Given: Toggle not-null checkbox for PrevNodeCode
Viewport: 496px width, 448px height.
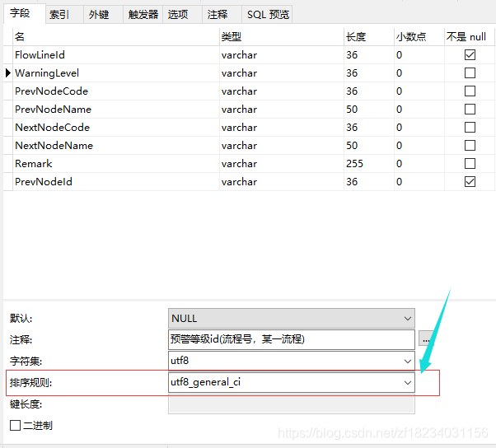Looking at the screenshot, I should point(470,91).
